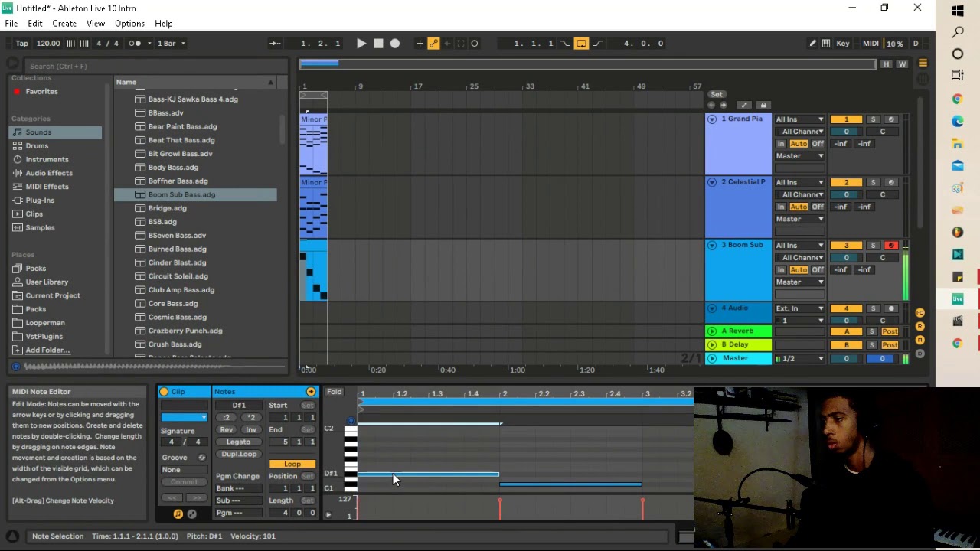Image resolution: width=980 pixels, height=551 pixels.
Task: Toggle Returns section visibility R icon
Action: tap(920, 327)
